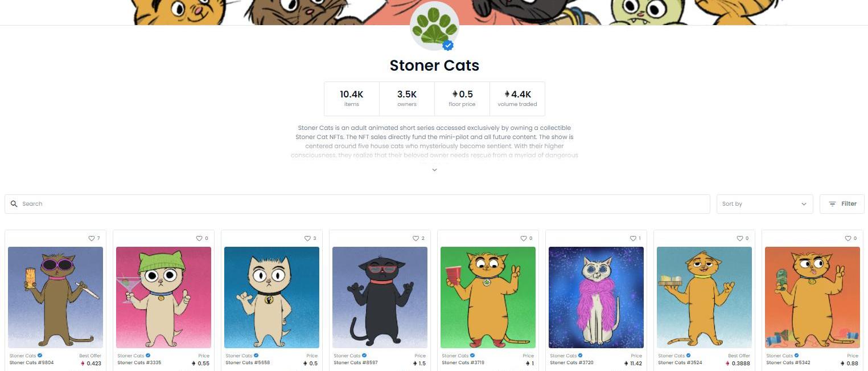Toggle favorite heart on Stoner Cats #3335
This screenshot has width=868, height=371.
(199, 238)
